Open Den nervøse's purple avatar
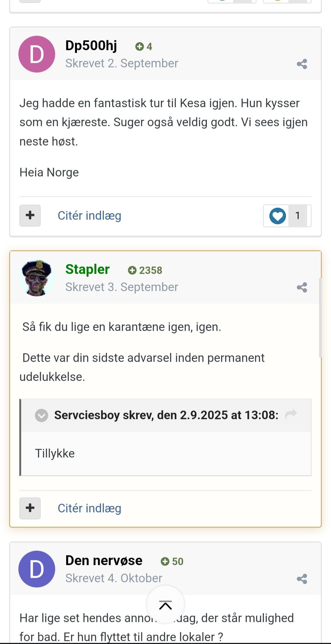 pyautogui.click(x=37, y=569)
